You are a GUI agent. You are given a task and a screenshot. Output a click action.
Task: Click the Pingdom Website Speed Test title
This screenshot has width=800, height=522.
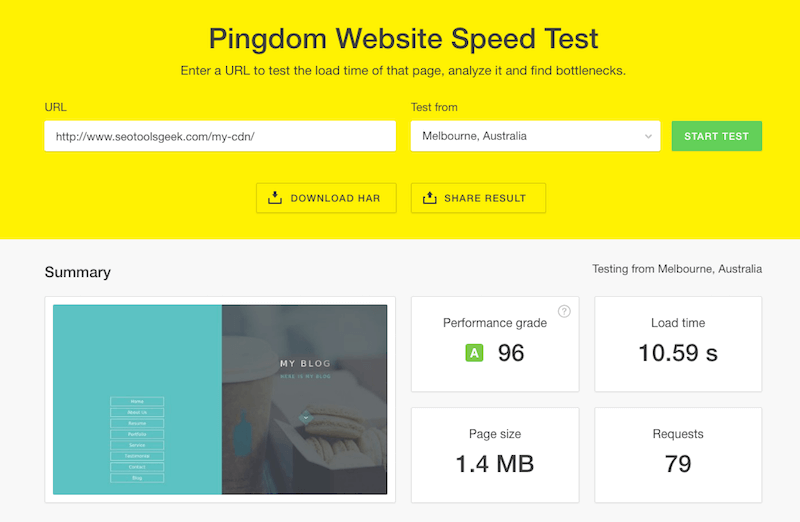403,39
